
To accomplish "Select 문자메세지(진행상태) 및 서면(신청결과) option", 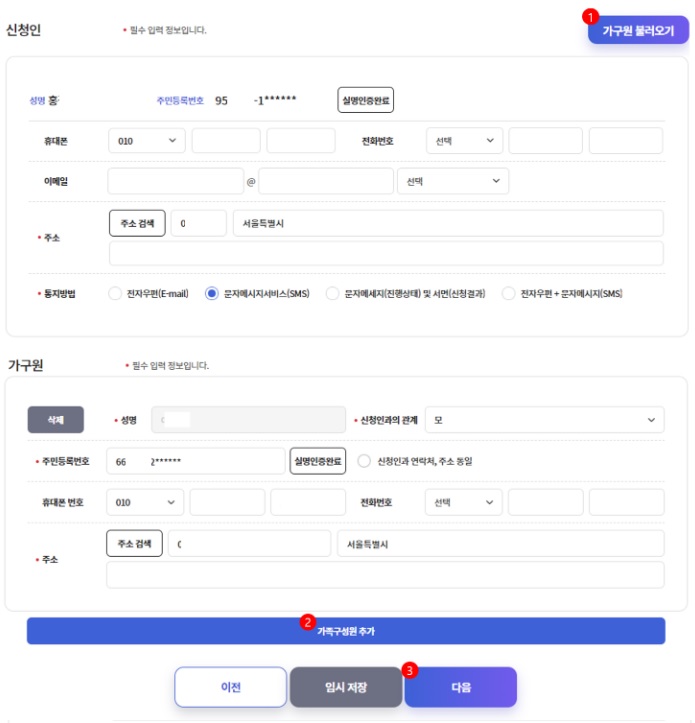I will (x=333, y=293).
